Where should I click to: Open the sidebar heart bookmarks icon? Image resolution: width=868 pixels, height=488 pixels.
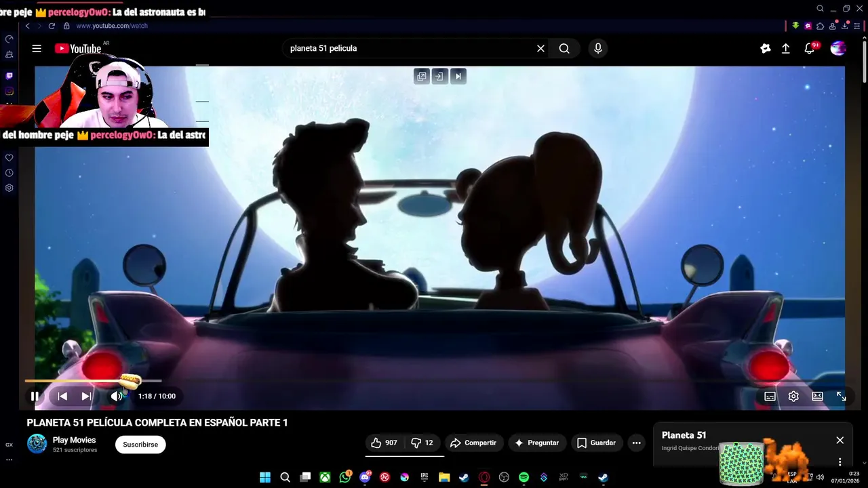pyautogui.click(x=9, y=158)
